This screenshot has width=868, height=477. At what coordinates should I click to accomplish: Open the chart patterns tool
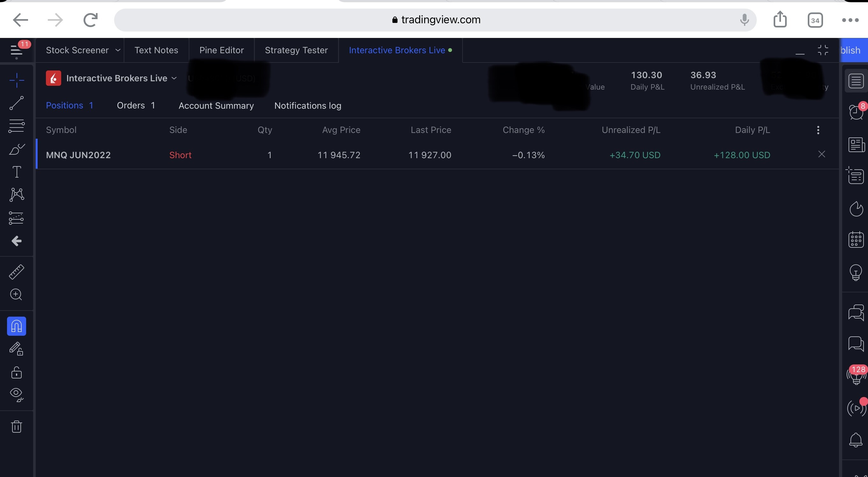coord(17,194)
